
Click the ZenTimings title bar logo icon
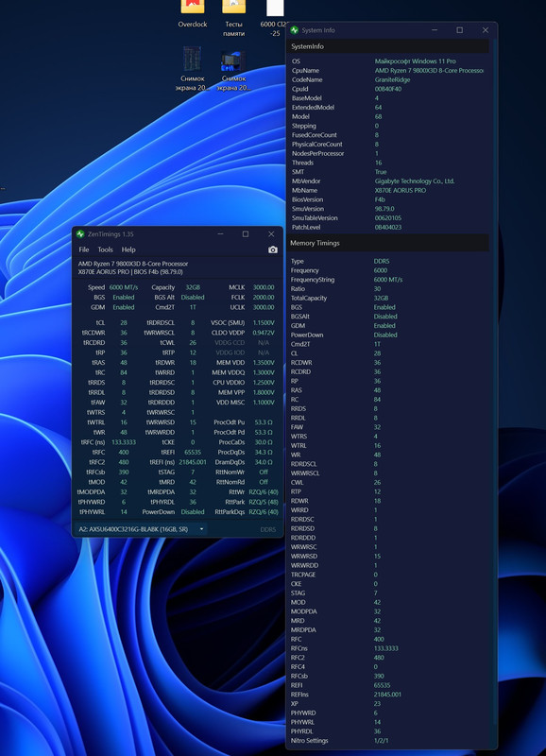[80, 234]
